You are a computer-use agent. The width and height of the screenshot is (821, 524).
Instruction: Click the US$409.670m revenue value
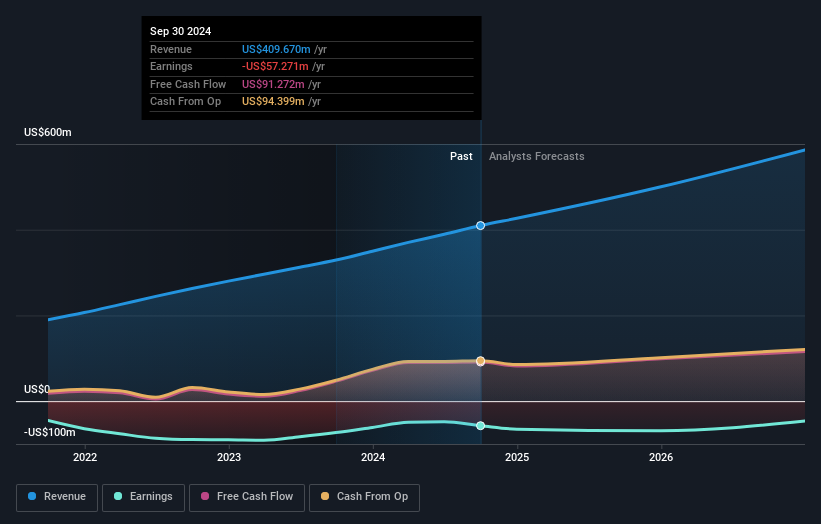[x=276, y=49]
